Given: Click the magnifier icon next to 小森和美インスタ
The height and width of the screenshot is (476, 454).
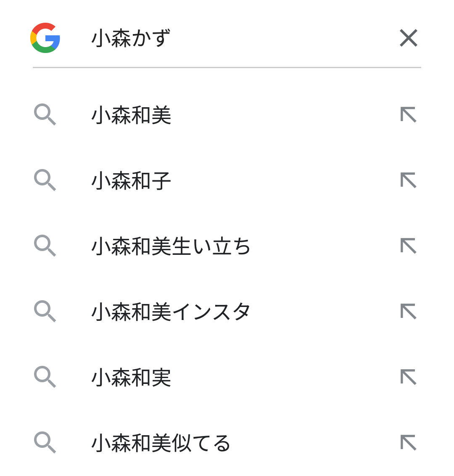Looking at the screenshot, I should tap(45, 311).
